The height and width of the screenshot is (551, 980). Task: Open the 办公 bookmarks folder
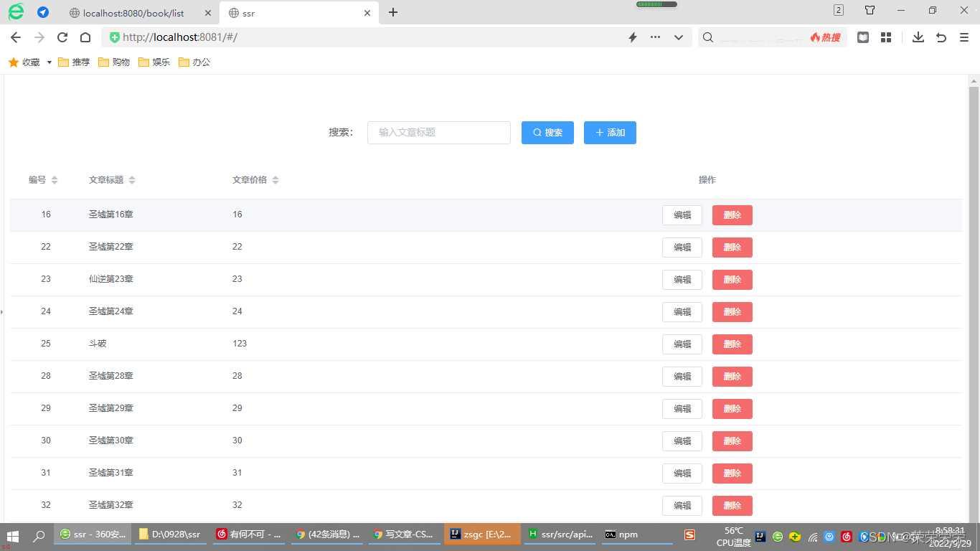(x=194, y=62)
